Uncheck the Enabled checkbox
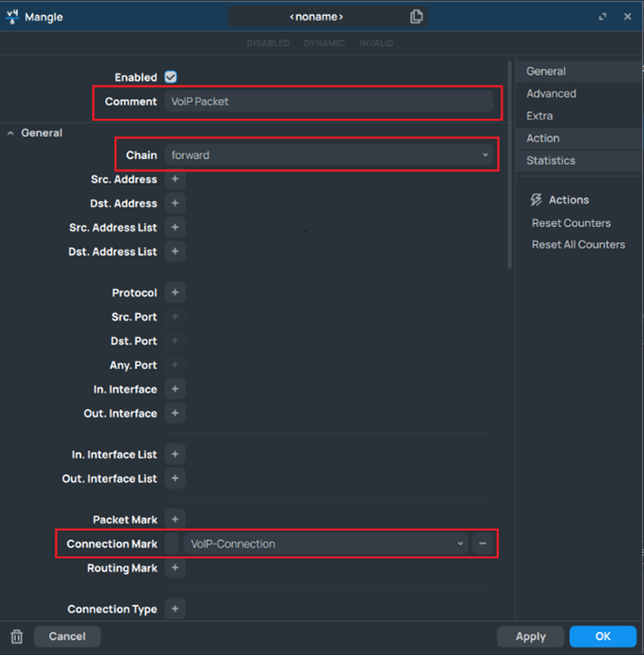Image resolution: width=644 pixels, height=655 pixels. click(170, 77)
